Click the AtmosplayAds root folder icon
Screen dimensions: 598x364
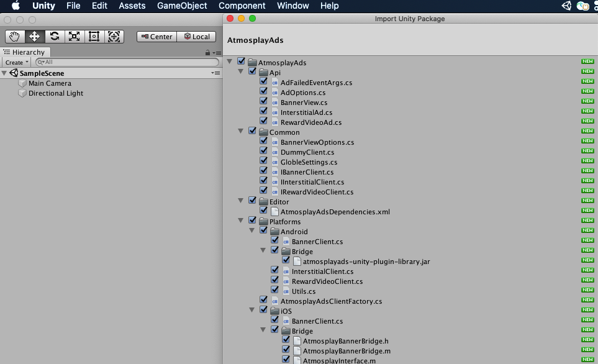(x=252, y=62)
